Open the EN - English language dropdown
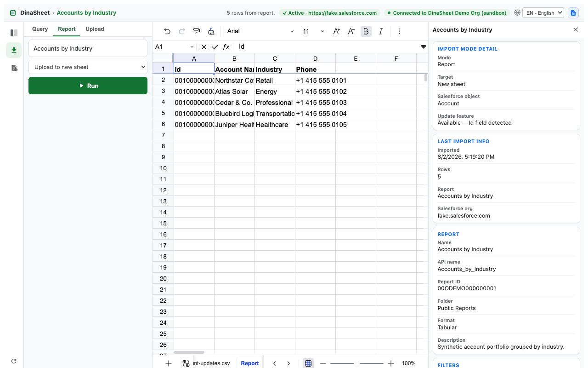The height and width of the screenshot is (368, 588). click(544, 13)
